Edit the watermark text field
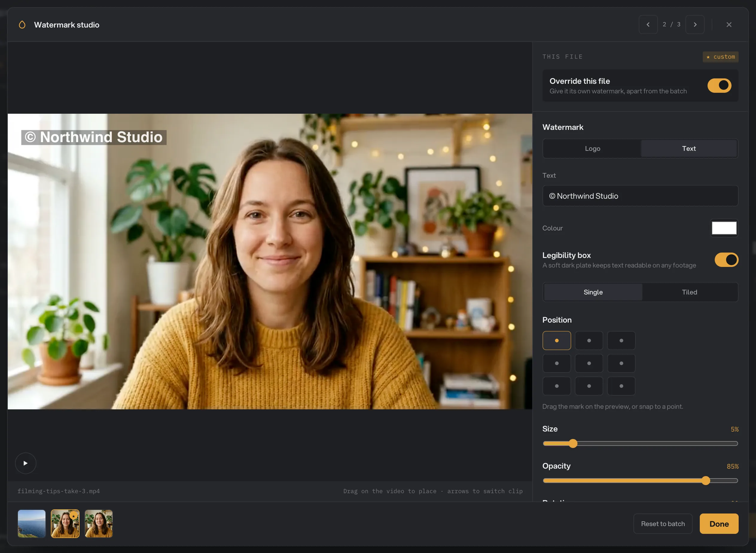The image size is (756, 553). [x=640, y=196]
